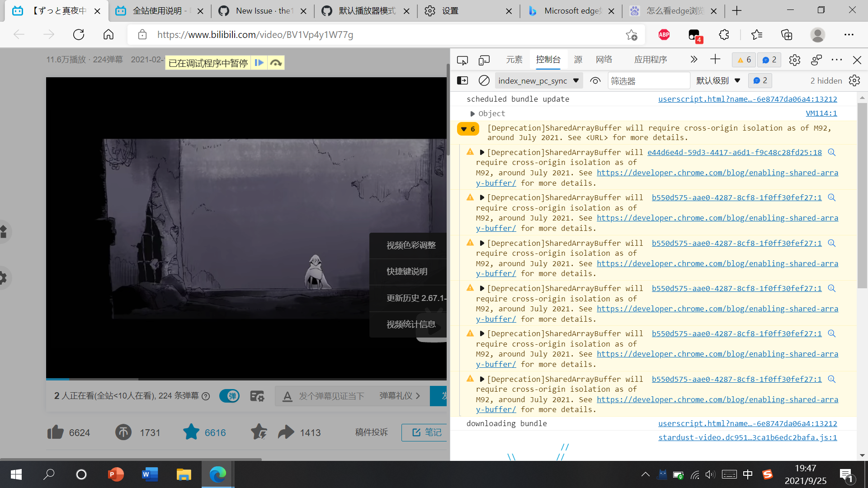The image size is (868, 488).
Task: Open DevTools settings gear
Action: 794,60
